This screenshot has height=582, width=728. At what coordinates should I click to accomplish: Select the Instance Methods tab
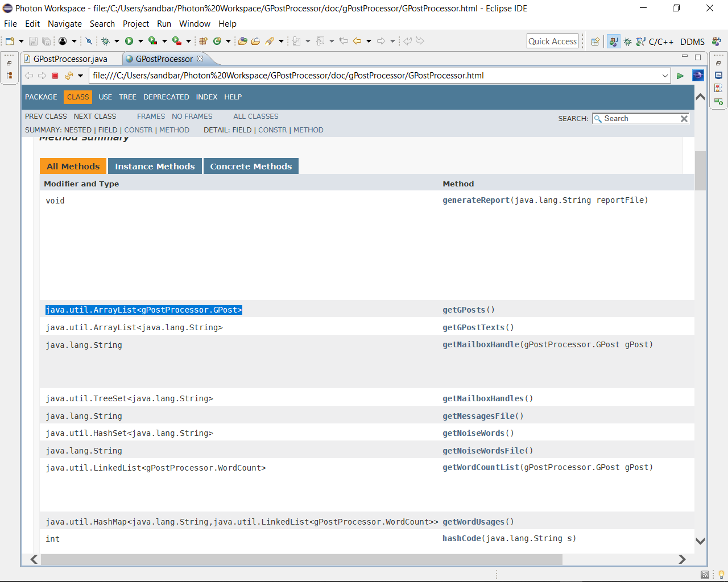click(x=155, y=166)
